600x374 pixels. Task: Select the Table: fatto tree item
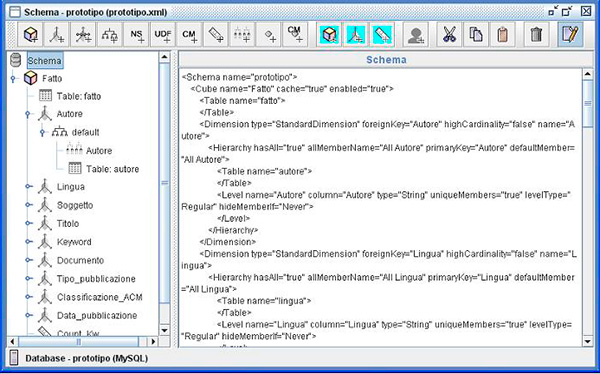pos(79,96)
